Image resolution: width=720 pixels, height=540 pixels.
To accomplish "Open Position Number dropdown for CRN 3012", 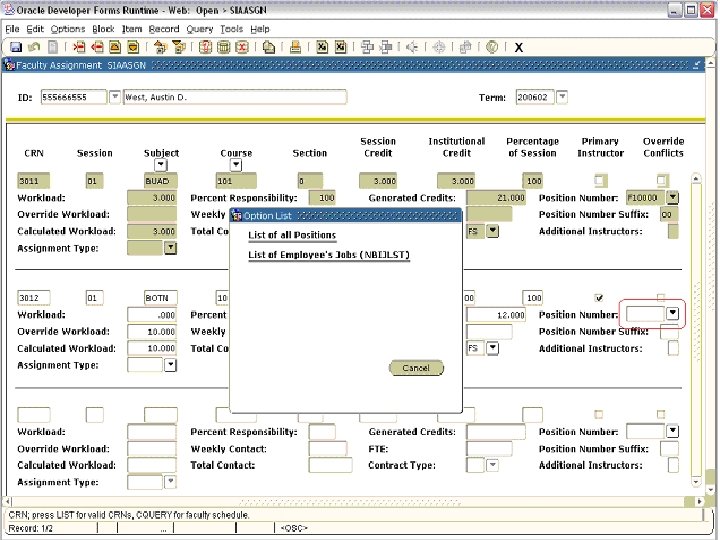I will tap(673, 314).
